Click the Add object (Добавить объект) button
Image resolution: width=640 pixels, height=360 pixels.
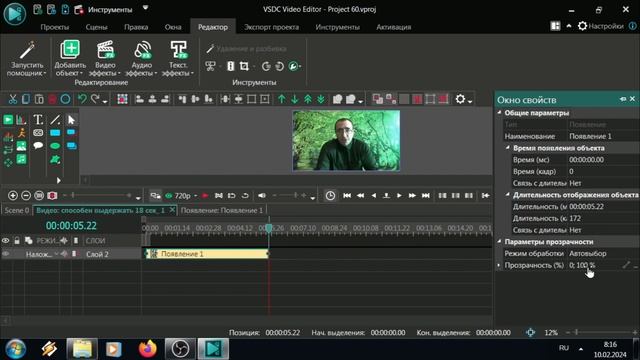point(70,58)
